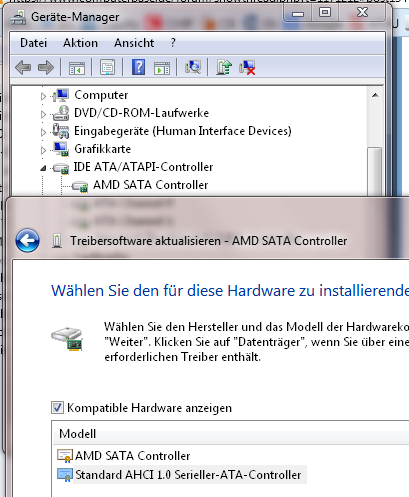This screenshot has height=497, width=409.
Task: Click the Forward arrow toolbar icon
Action: tap(46, 68)
